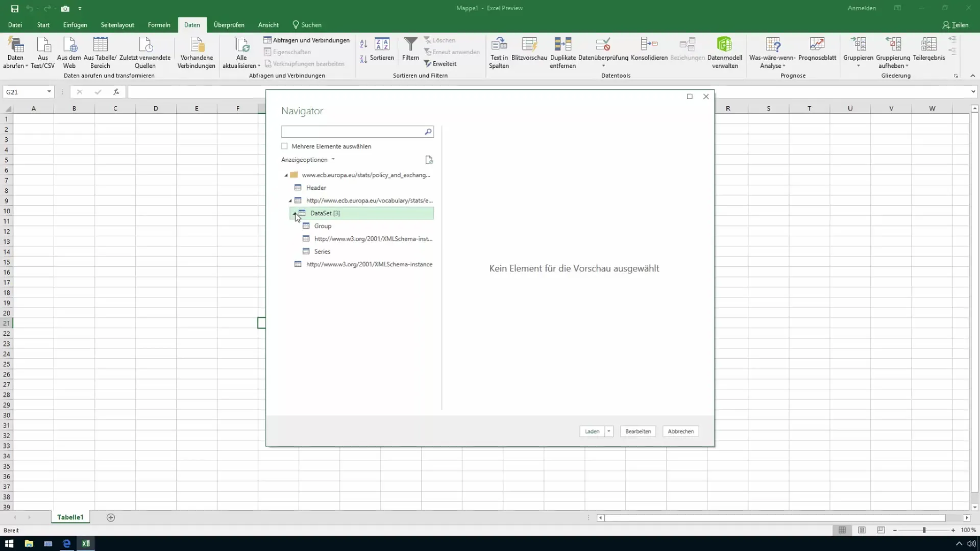Click Gruppieren outline tool
This screenshot has width=980, height=551.
tap(858, 53)
